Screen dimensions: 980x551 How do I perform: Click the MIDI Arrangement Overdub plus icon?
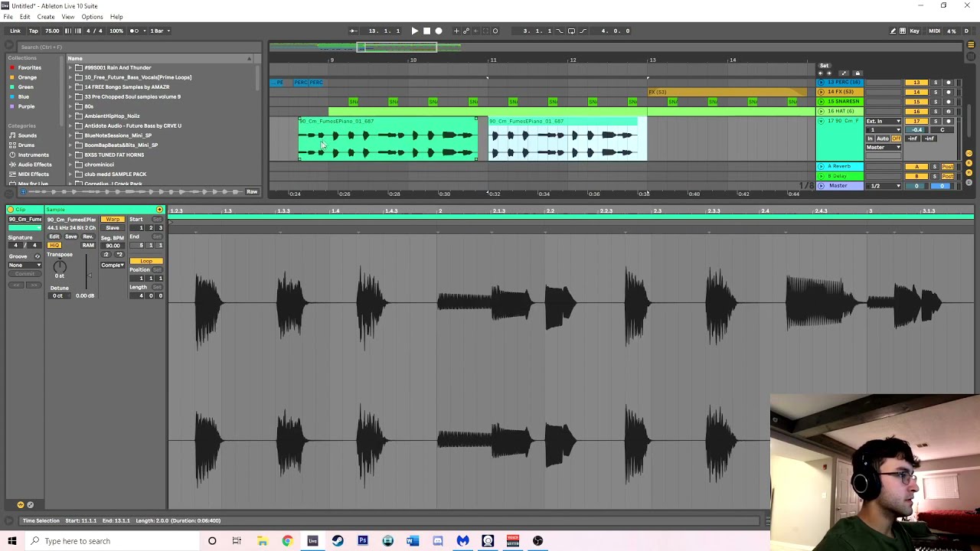coord(456,31)
